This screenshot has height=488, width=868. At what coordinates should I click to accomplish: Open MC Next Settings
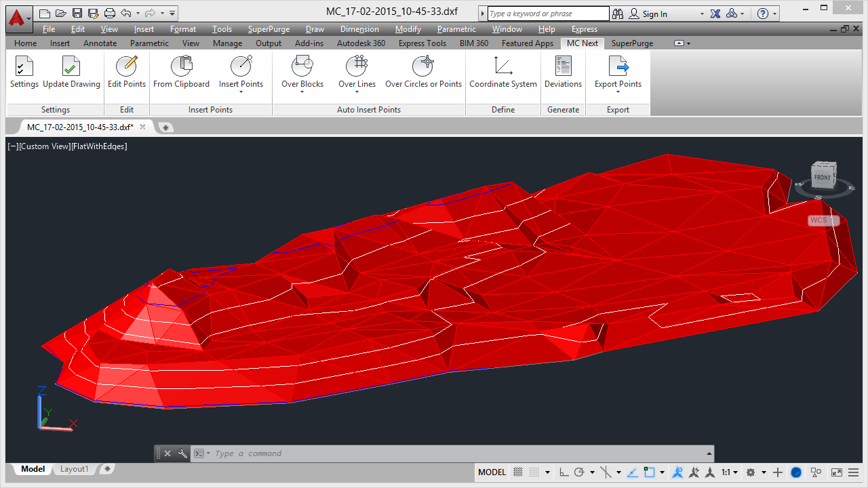(x=24, y=67)
